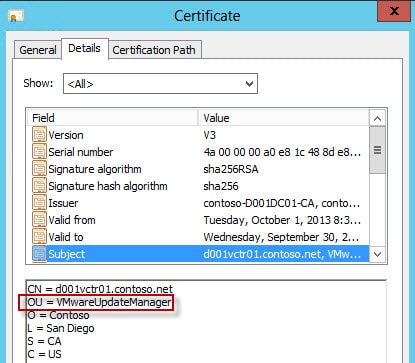Viewport: 415px width, 363px height.
Task: Select the Signature algorithm row
Action: 198,169
